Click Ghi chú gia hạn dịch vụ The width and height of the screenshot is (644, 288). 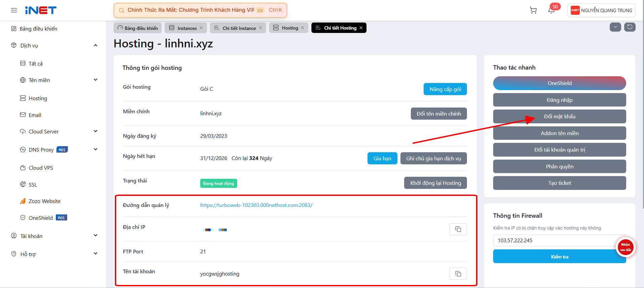click(x=434, y=158)
